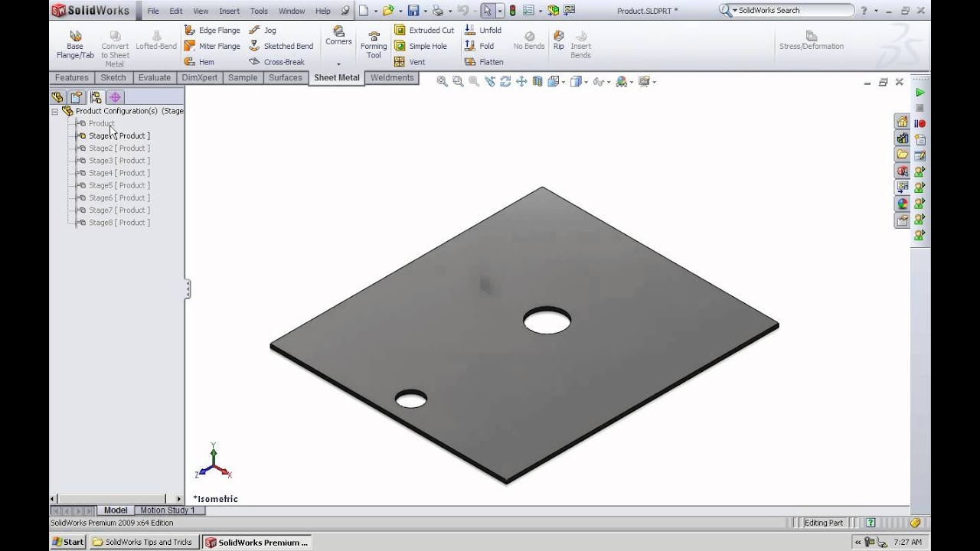The height and width of the screenshot is (551, 980).
Task: Open the ConfigurationManager tab
Action: tap(96, 97)
